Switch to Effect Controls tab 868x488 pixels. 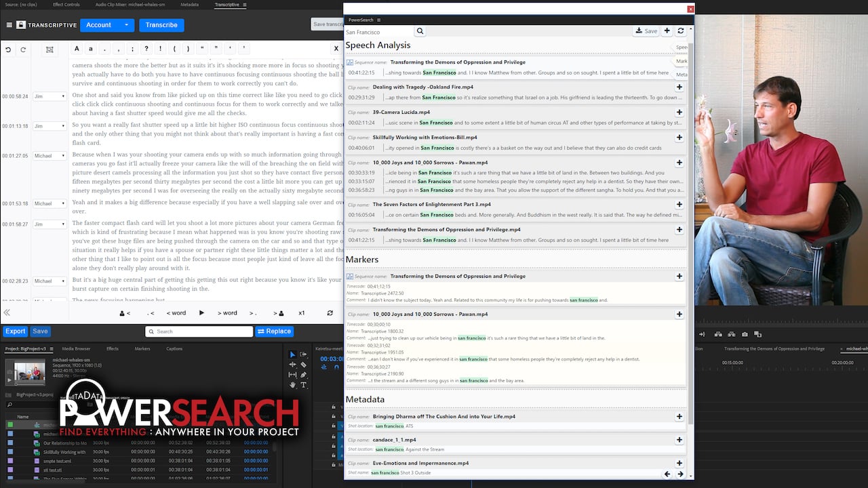tap(66, 5)
